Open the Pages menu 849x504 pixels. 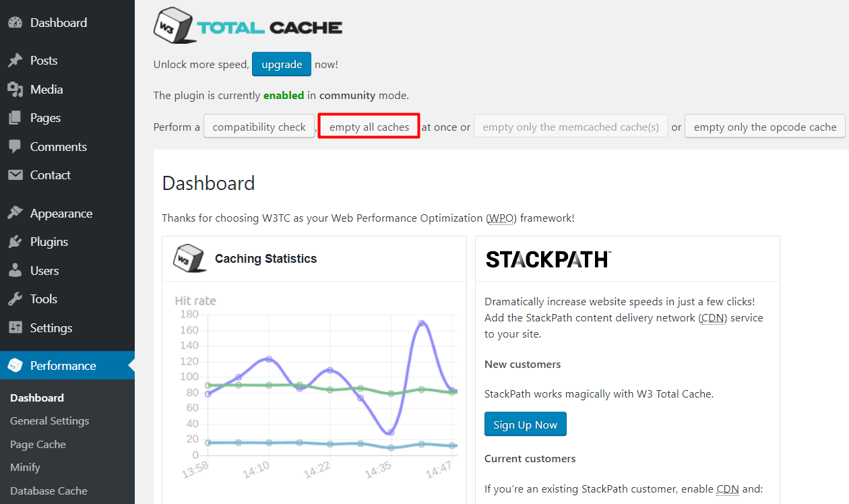67,118
